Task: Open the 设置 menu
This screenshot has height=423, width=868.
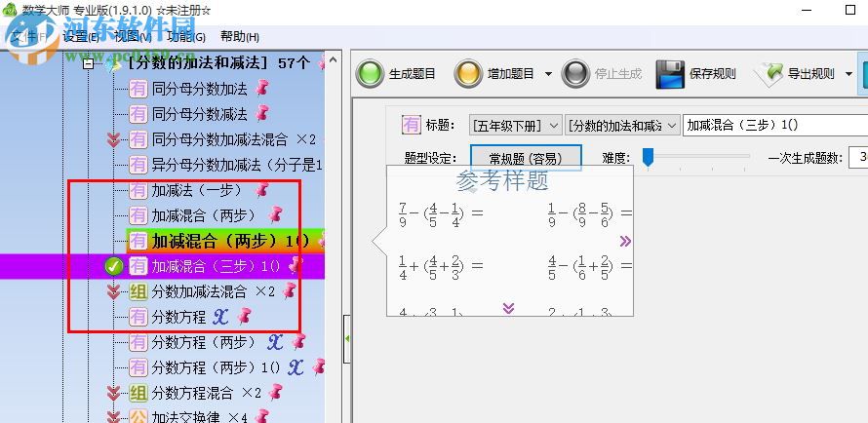Action: point(81,37)
